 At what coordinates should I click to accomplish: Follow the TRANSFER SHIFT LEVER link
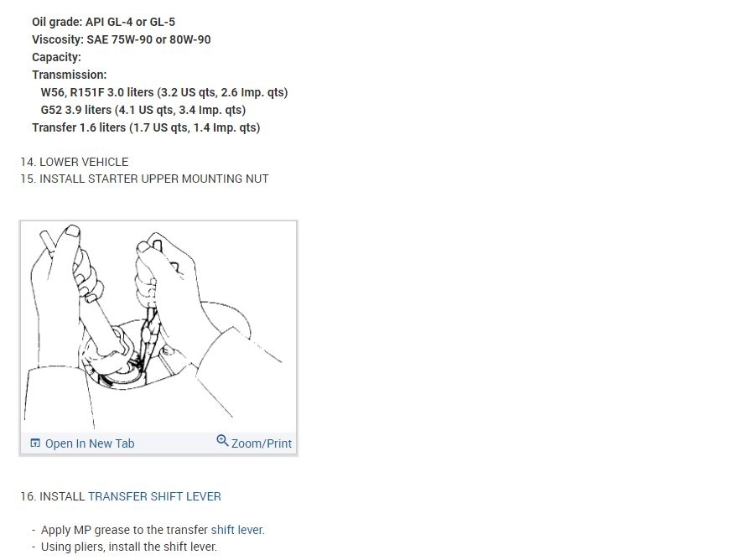154,496
